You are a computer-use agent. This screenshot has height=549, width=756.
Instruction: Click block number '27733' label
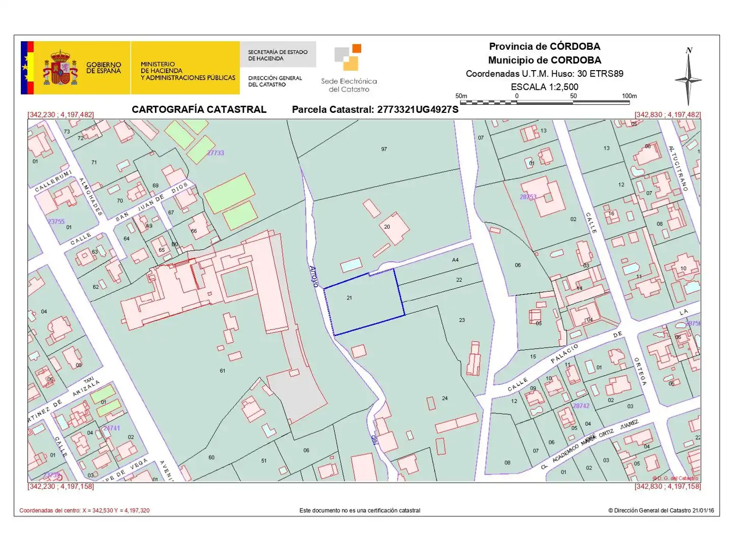(215, 152)
